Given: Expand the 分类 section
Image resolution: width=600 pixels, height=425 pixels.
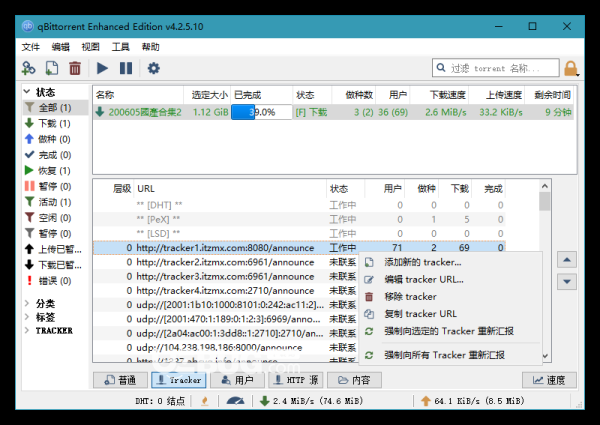Looking at the screenshot, I should 27,303.
